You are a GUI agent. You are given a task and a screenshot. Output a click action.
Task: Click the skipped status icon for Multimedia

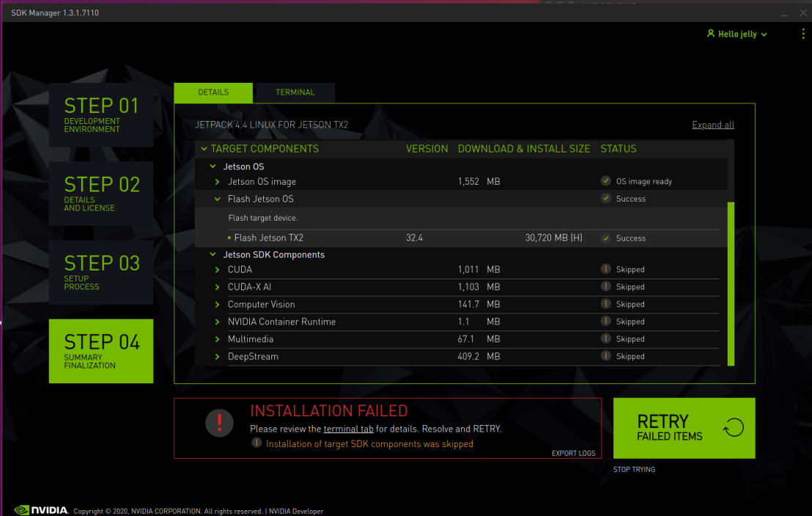pos(605,339)
